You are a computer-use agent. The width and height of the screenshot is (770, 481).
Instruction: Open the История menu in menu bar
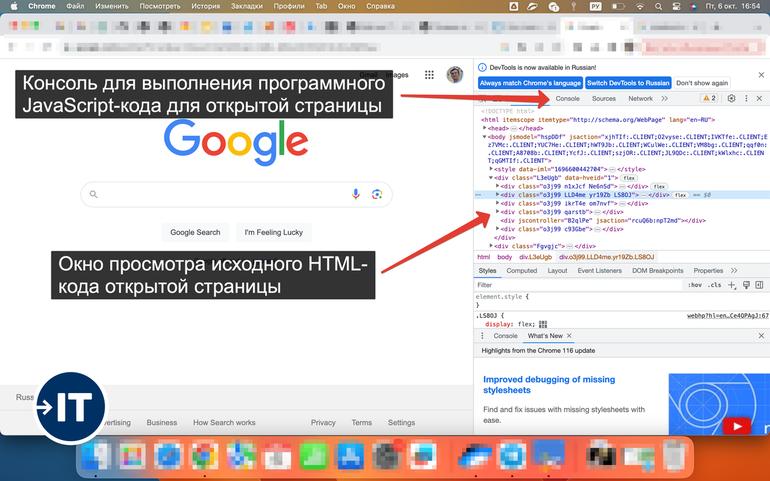[205, 6]
